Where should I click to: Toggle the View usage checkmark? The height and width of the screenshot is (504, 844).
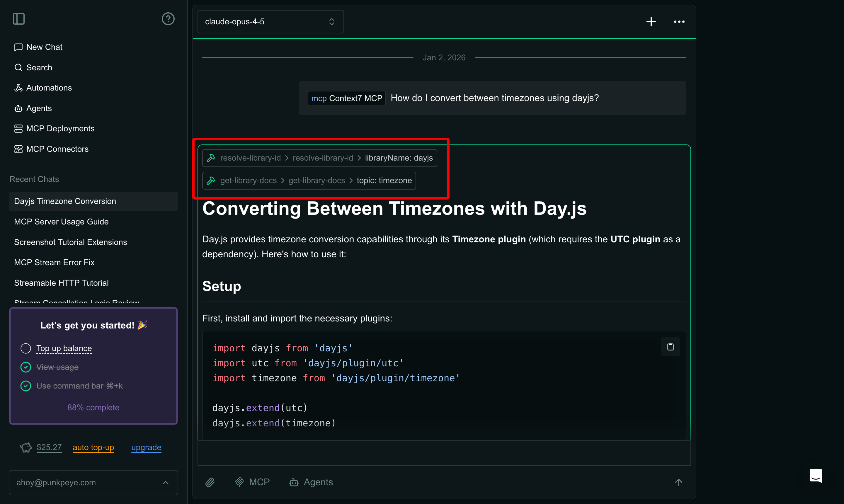point(26,367)
